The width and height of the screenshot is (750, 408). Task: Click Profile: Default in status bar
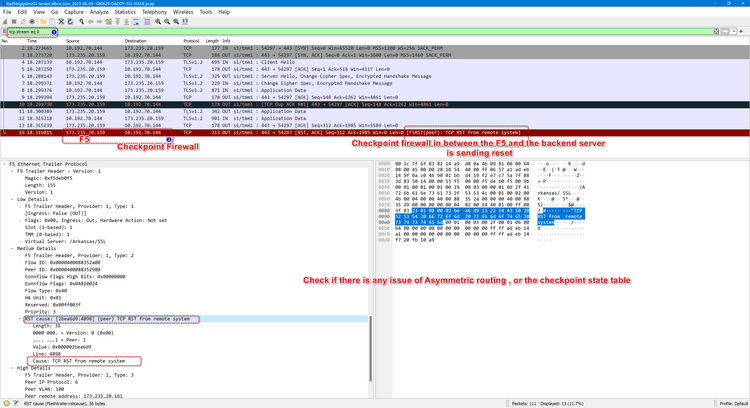point(734,404)
